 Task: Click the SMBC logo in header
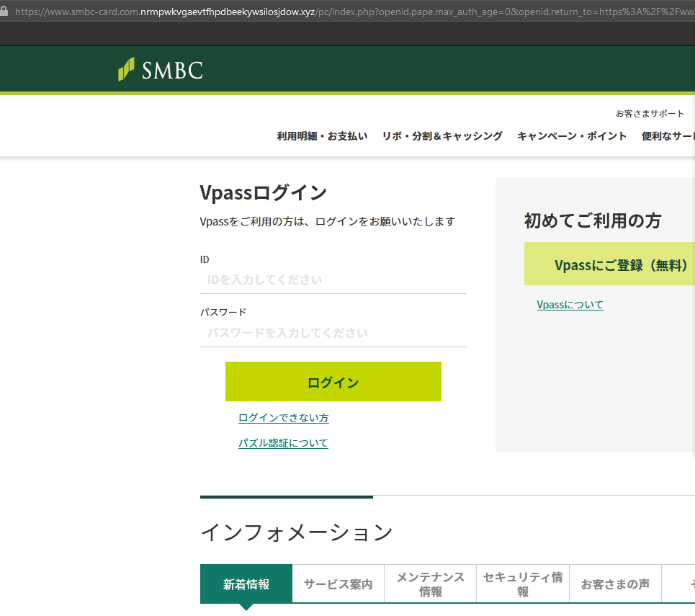pos(161,70)
